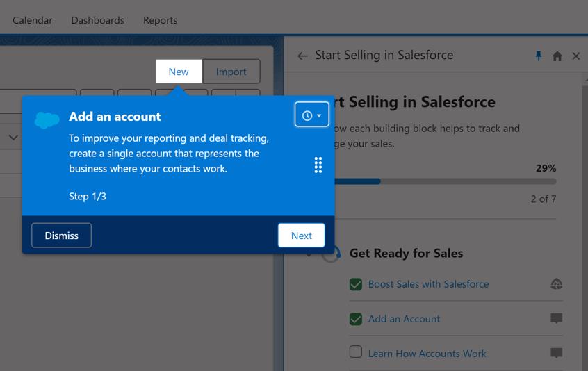Image resolution: width=588 pixels, height=371 pixels.
Task: Click back arrow beside Start Selling in Salesforce
Action: pos(302,56)
